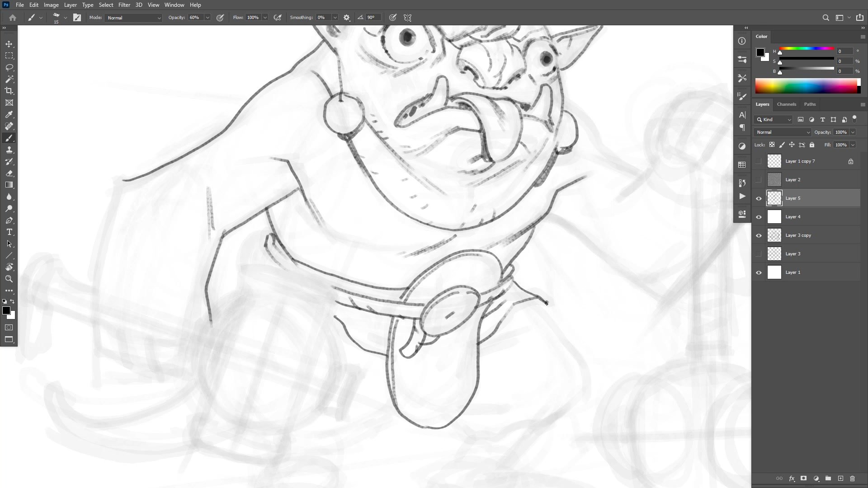Screen dimensions: 868x488
Task: Click the brush Opacity percentage field
Action: click(195, 18)
